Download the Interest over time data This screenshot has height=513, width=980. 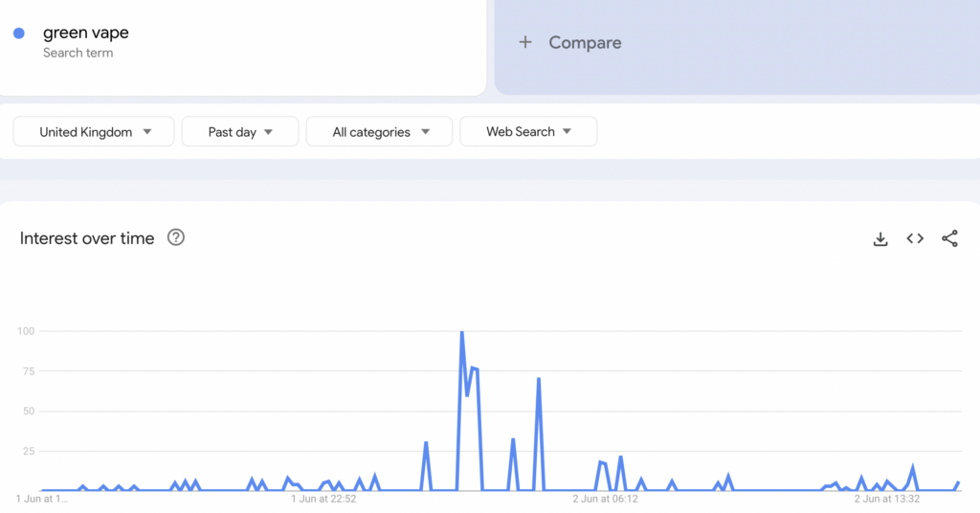(880, 239)
